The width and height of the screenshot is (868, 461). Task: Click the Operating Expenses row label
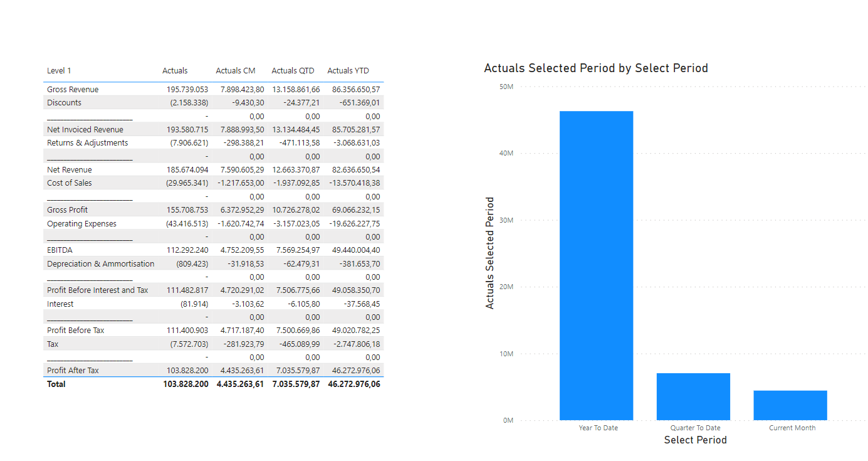[81, 224]
